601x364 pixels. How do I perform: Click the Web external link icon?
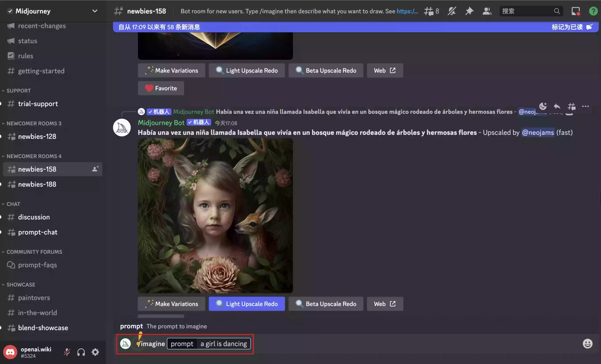click(393, 303)
